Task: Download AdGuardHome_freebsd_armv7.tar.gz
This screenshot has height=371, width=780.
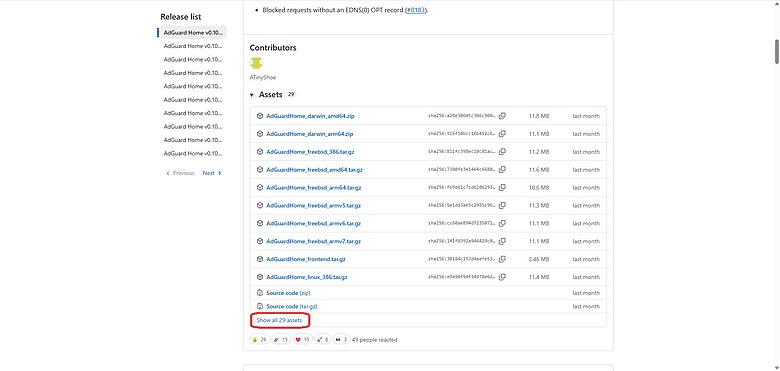Action: 313,241
